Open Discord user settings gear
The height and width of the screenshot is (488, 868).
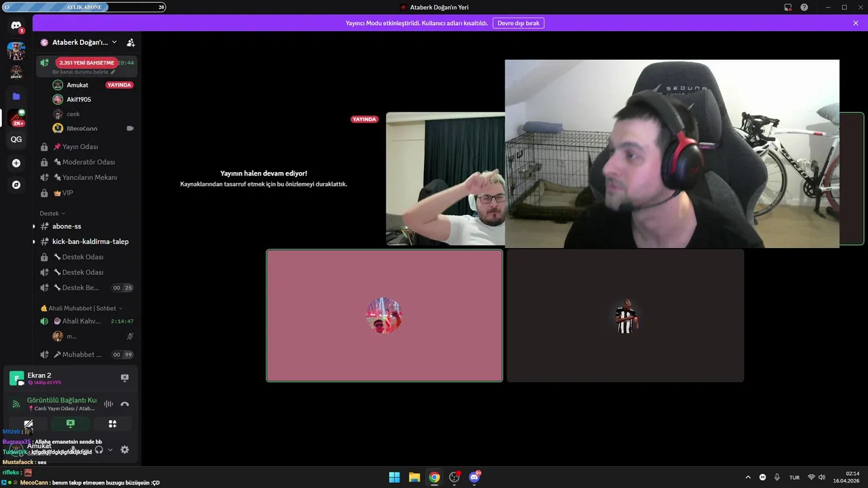(125, 449)
